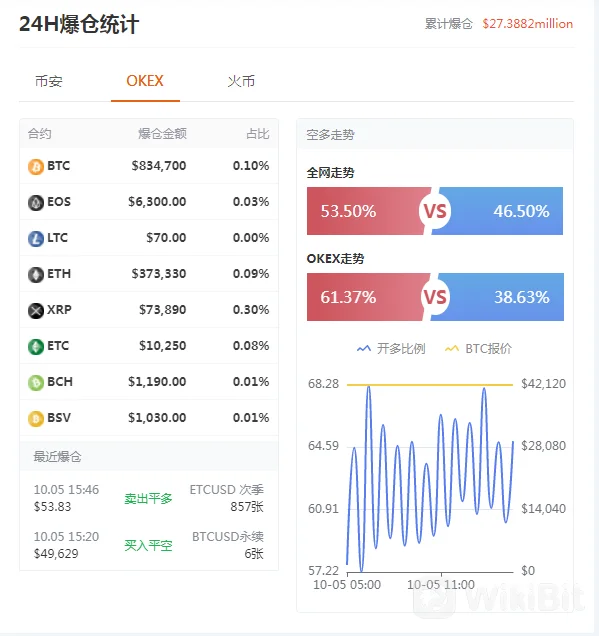This screenshot has height=636, width=599.
Task: Click the ETC coin icon
Action: (x=36, y=347)
